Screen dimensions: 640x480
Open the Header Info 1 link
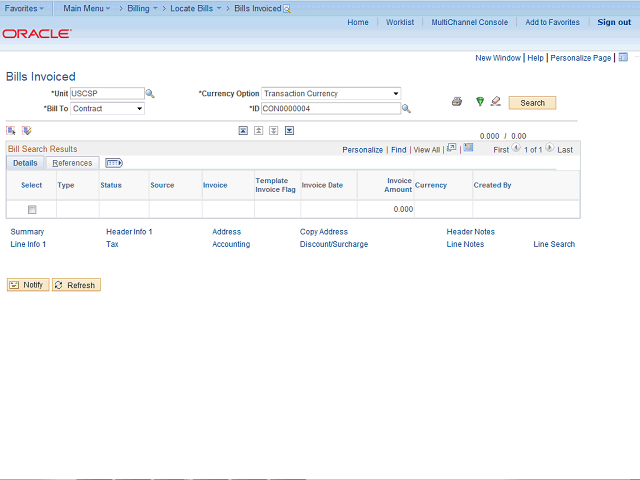pos(129,232)
